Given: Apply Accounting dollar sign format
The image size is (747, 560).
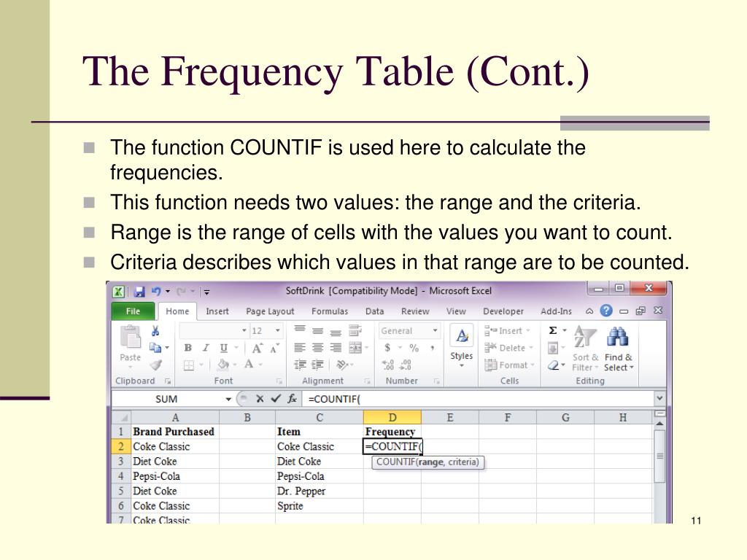Looking at the screenshot, I should coord(387,348).
